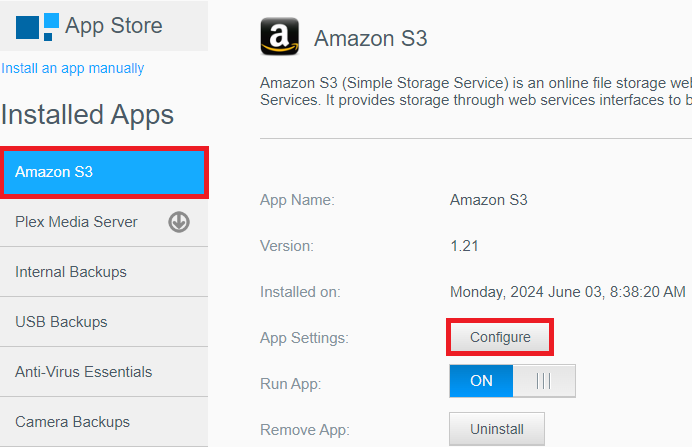Screen dimensions: 692x447
Task: Select Camera Backups app
Action: point(72,422)
